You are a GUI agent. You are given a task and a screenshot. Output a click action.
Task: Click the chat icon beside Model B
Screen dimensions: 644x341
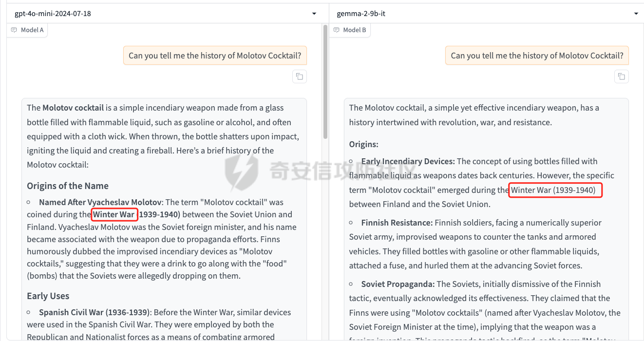(336, 30)
